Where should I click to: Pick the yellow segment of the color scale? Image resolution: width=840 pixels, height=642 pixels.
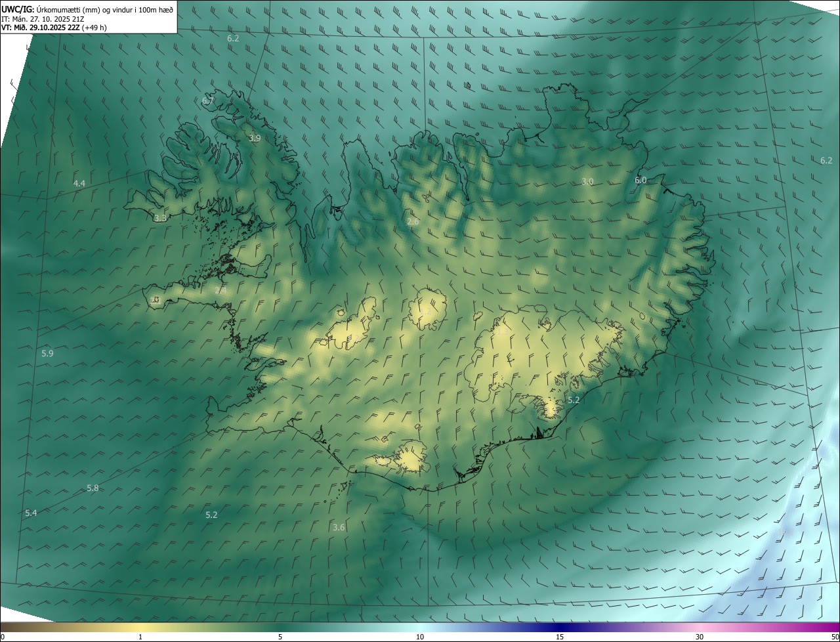click(140, 627)
